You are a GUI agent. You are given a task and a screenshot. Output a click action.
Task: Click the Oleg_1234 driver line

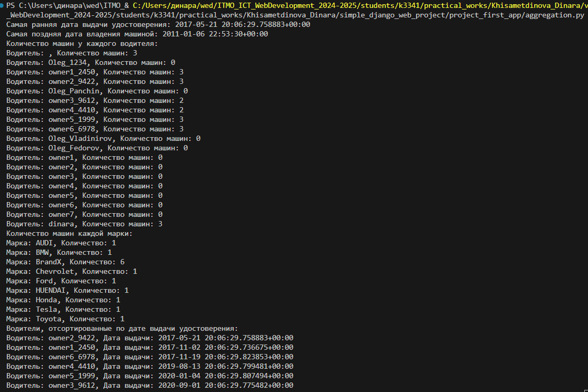click(91, 63)
